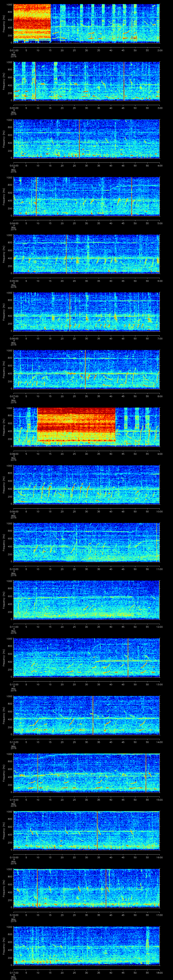The image size is (173, 980).
Task: Click the 0:11:00 start time label
Action: pyautogui.click(x=14, y=627)
